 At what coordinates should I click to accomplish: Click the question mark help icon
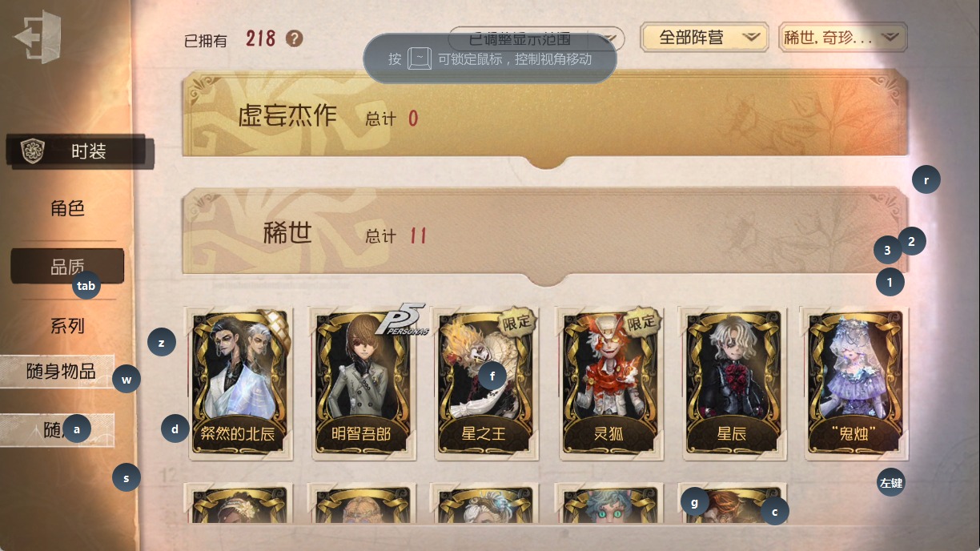click(x=295, y=38)
